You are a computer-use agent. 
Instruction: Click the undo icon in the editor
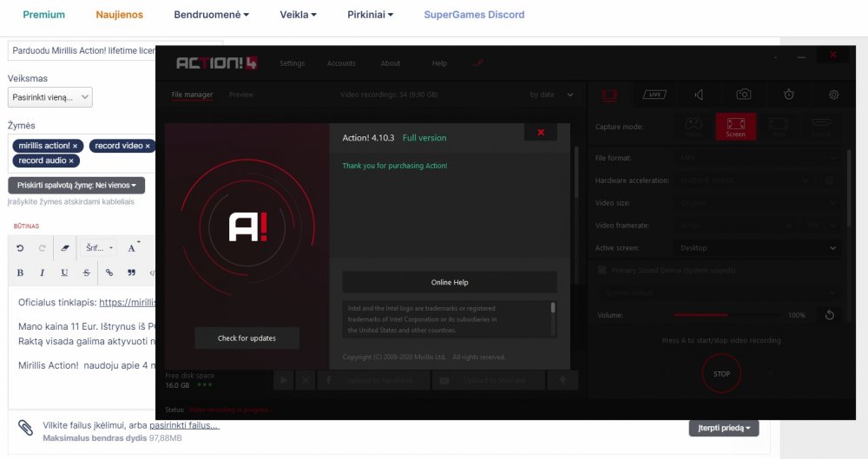(x=21, y=248)
